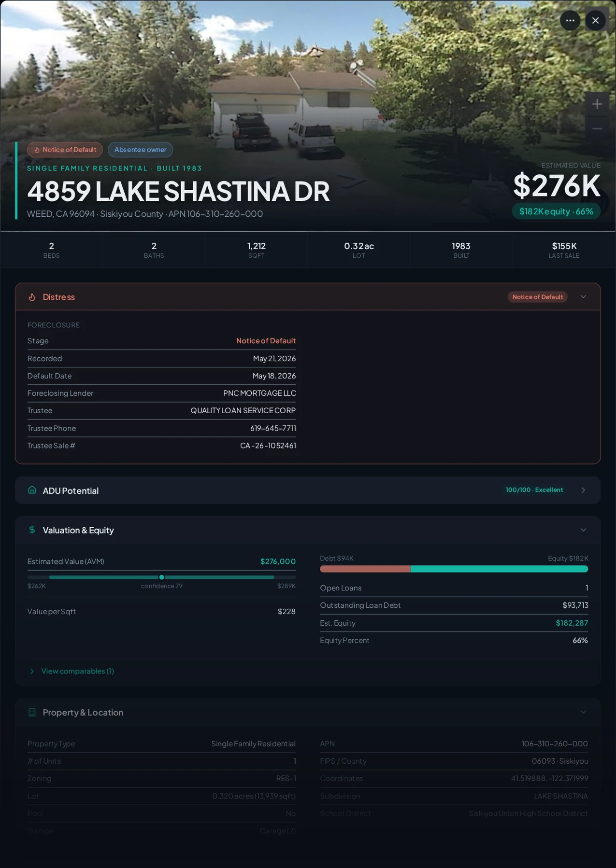Click Outstanding Loan Debt $93,713
Screen dimensions: 616x868
pos(575,605)
